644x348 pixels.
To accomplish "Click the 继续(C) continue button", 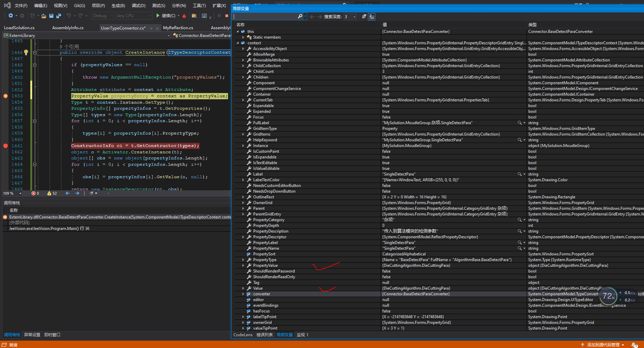I will coord(166,16).
